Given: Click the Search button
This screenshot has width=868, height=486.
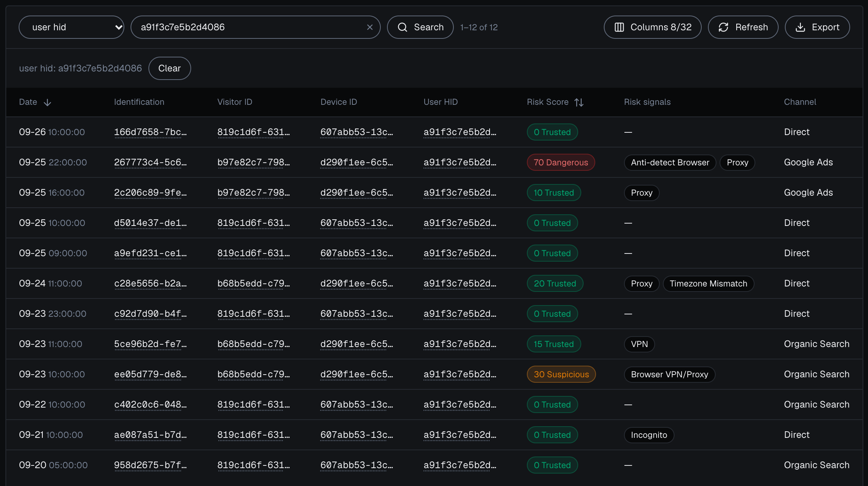Looking at the screenshot, I should (420, 27).
